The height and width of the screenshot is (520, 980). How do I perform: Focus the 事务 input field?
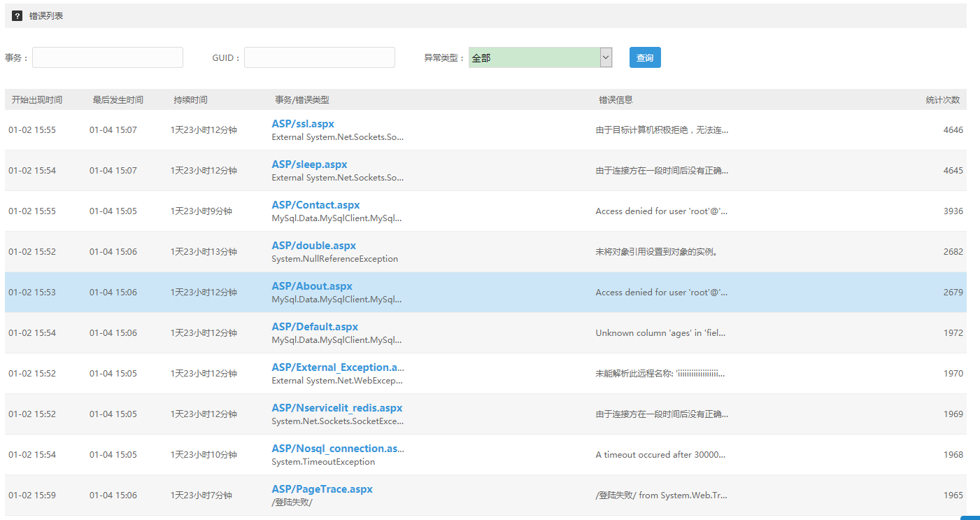pyautogui.click(x=108, y=57)
